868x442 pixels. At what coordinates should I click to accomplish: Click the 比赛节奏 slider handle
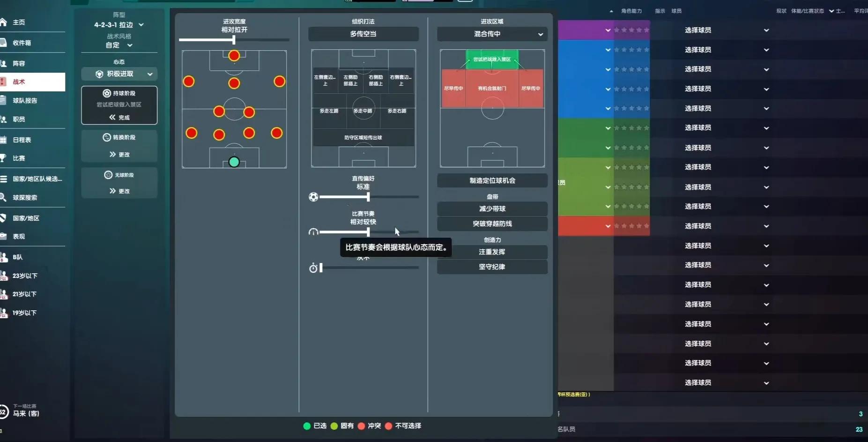[x=368, y=232]
